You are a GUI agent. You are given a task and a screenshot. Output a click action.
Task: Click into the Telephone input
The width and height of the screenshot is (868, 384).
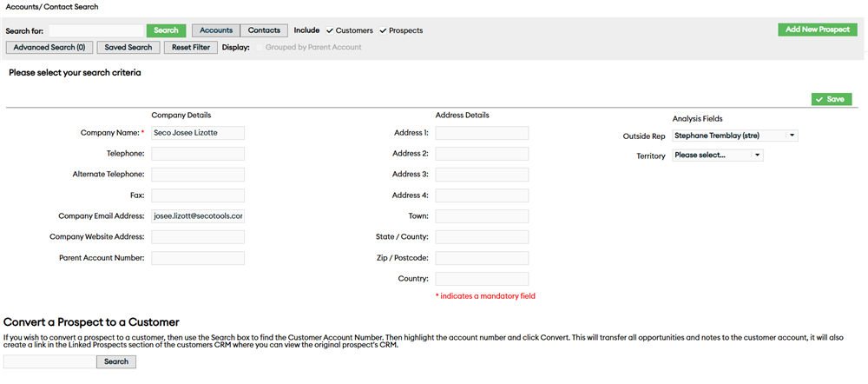[x=198, y=154]
